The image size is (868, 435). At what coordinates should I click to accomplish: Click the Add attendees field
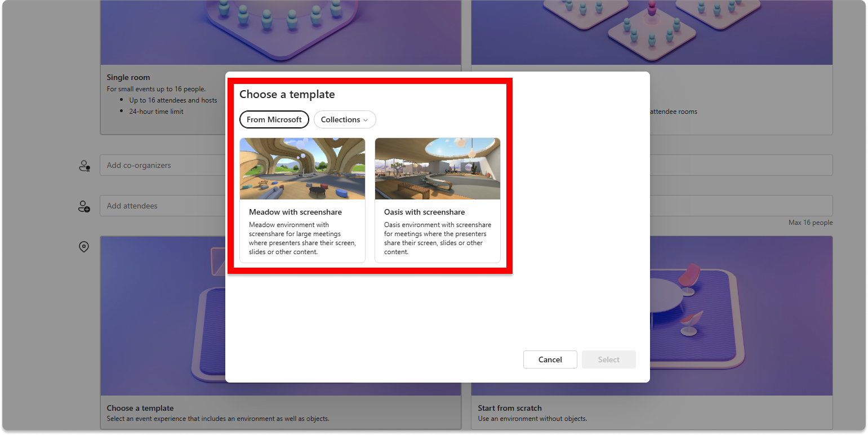point(169,206)
